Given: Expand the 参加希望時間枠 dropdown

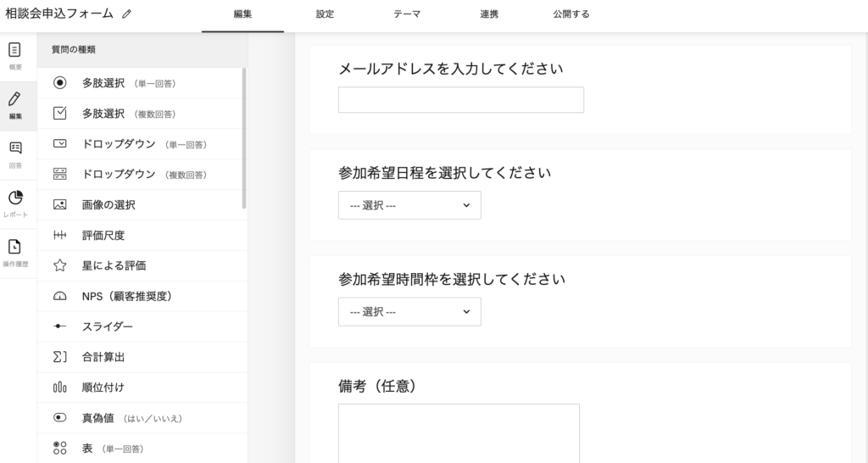Looking at the screenshot, I should 409,312.
